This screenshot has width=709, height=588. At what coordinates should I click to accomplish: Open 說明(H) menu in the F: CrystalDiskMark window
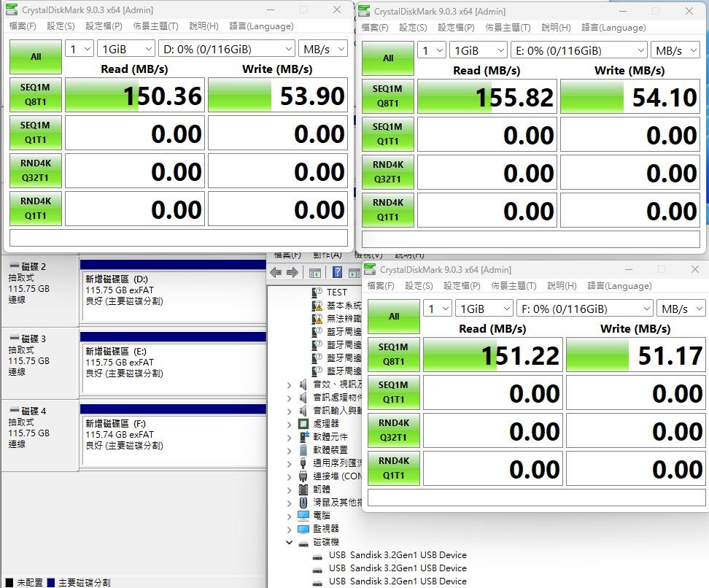(562, 285)
